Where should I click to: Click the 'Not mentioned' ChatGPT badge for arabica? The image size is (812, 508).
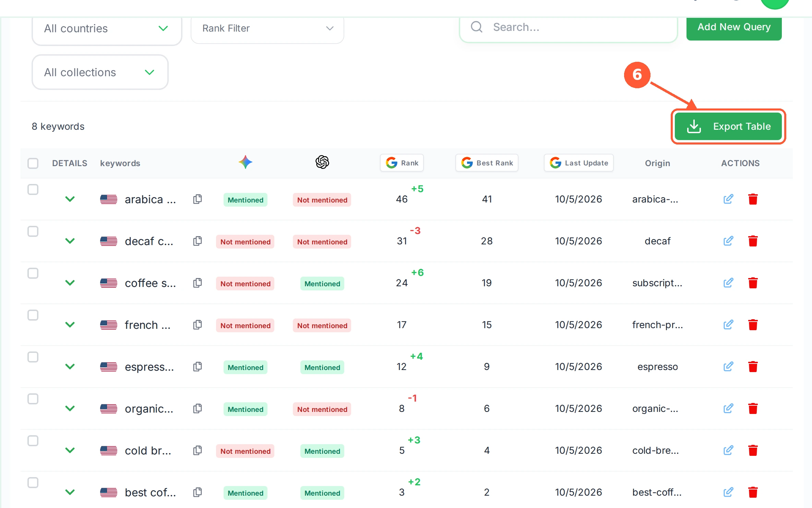point(322,200)
